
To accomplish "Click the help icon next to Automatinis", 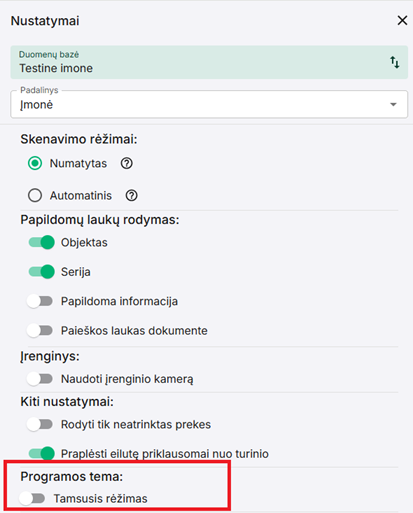I will coord(131,196).
